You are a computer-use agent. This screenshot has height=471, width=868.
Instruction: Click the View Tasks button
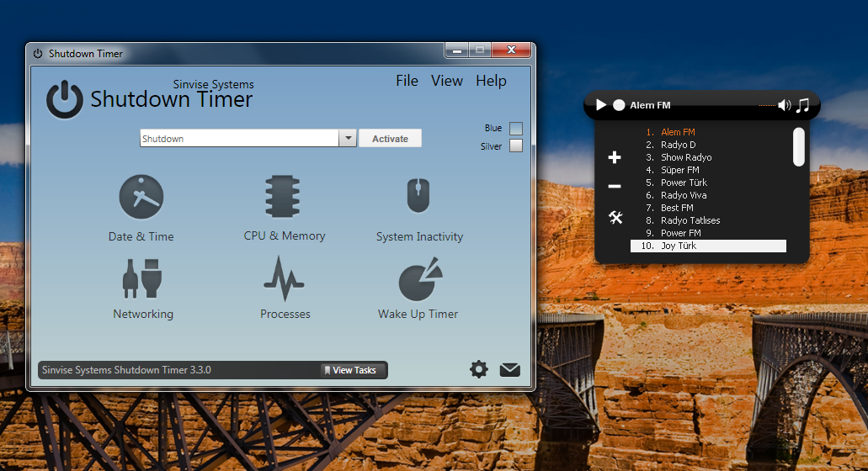click(x=354, y=370)
